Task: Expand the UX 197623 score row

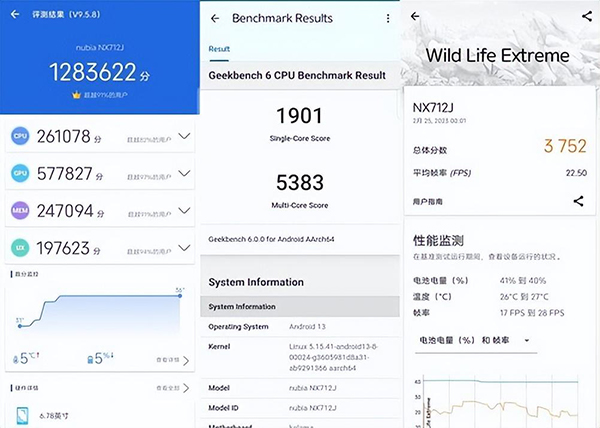Action: (x=183, y=247)
